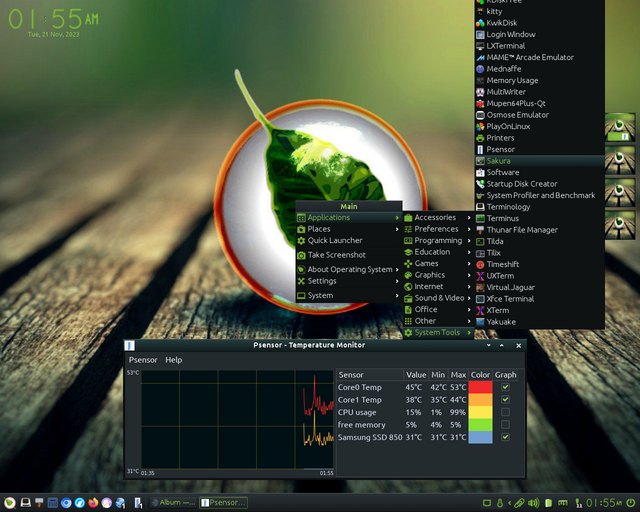Launch Firefox from the taskbar
Viewport: 640px width, 512px height.
[x=93, y=503]
